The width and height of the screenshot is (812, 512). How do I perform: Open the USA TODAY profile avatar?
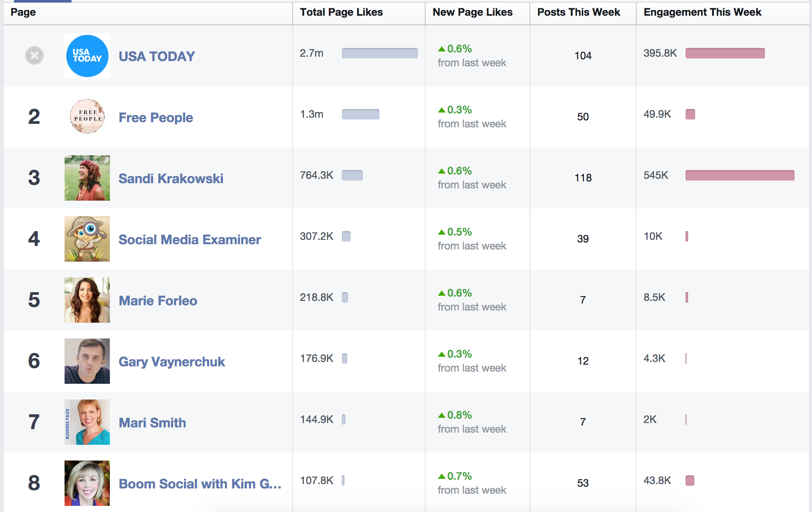[87, 56]
